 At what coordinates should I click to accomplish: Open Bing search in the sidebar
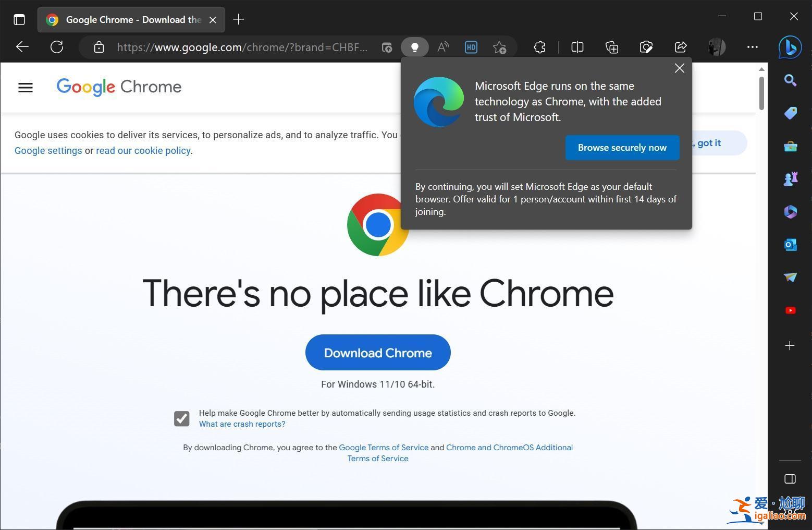(x=790, y=80)
